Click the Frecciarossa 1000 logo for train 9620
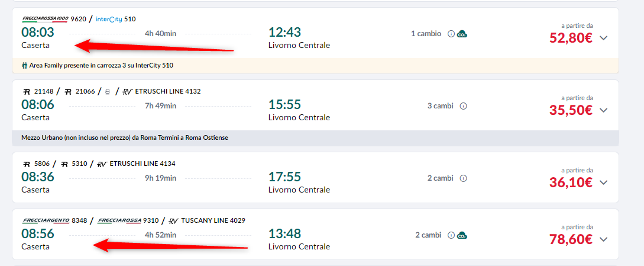Viewport: 644px width, 266px height. (x=44, y=19)
